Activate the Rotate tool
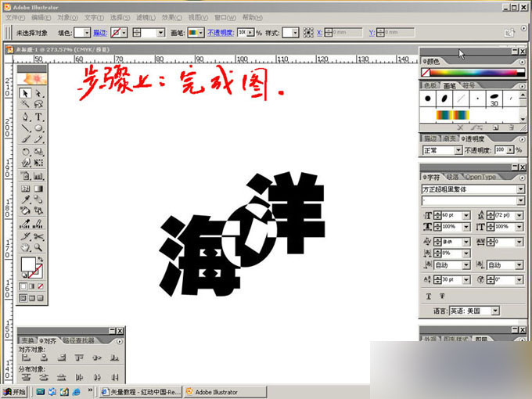 pos(26,152)
